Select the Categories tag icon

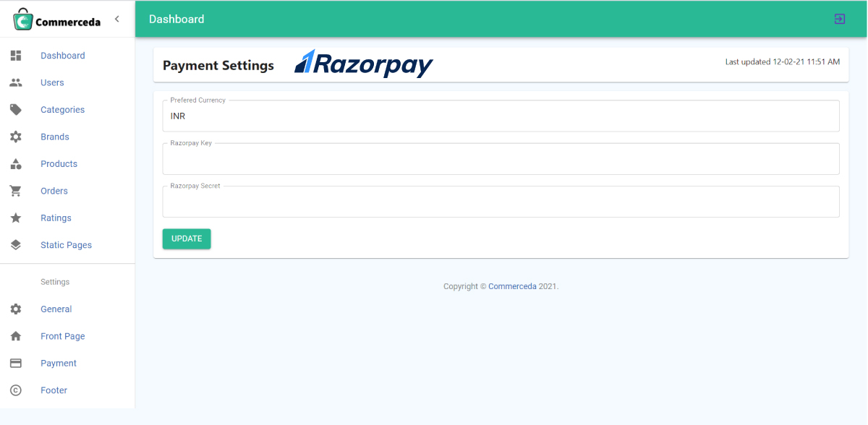[x=16, y=110]
